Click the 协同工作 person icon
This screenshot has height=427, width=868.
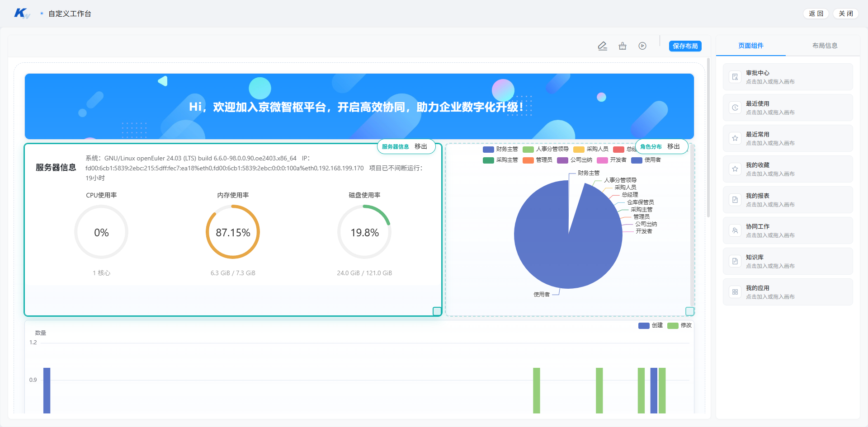click(735, 230)
